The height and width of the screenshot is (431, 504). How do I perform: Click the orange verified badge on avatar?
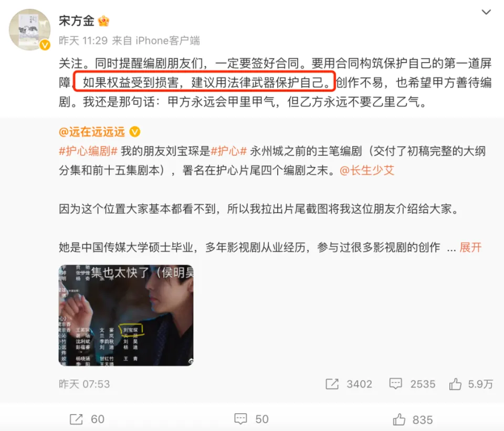coord(45,45)
